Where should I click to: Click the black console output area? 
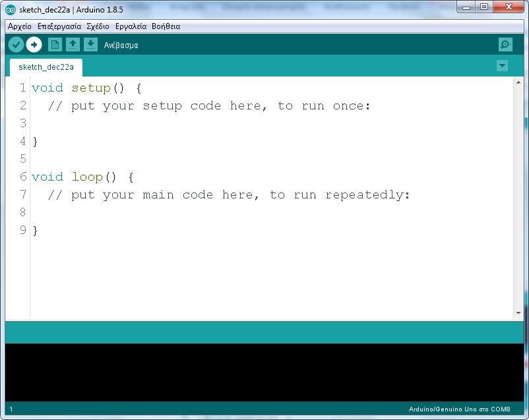[264, 373]
